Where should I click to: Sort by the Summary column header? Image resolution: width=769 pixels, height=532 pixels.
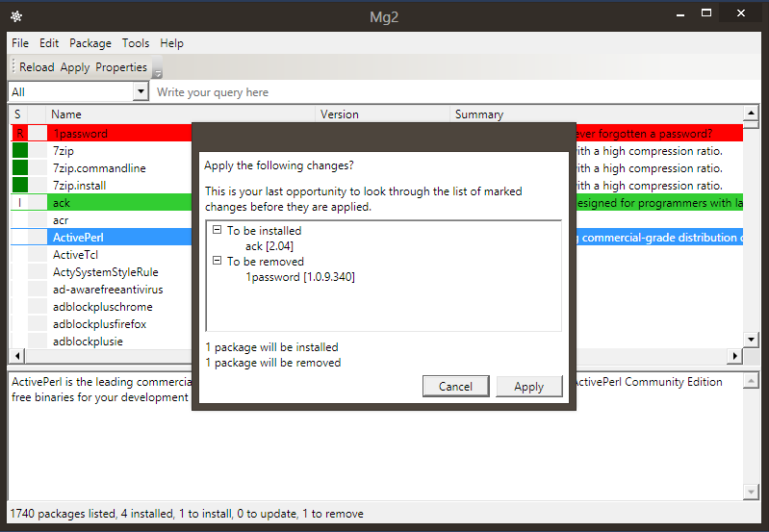click(597, 114)
